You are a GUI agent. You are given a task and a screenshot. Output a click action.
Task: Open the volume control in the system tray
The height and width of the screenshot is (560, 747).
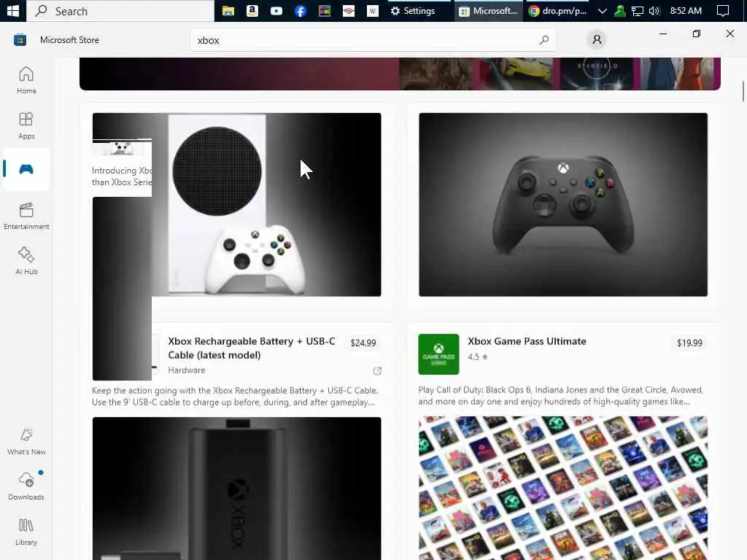654,10
